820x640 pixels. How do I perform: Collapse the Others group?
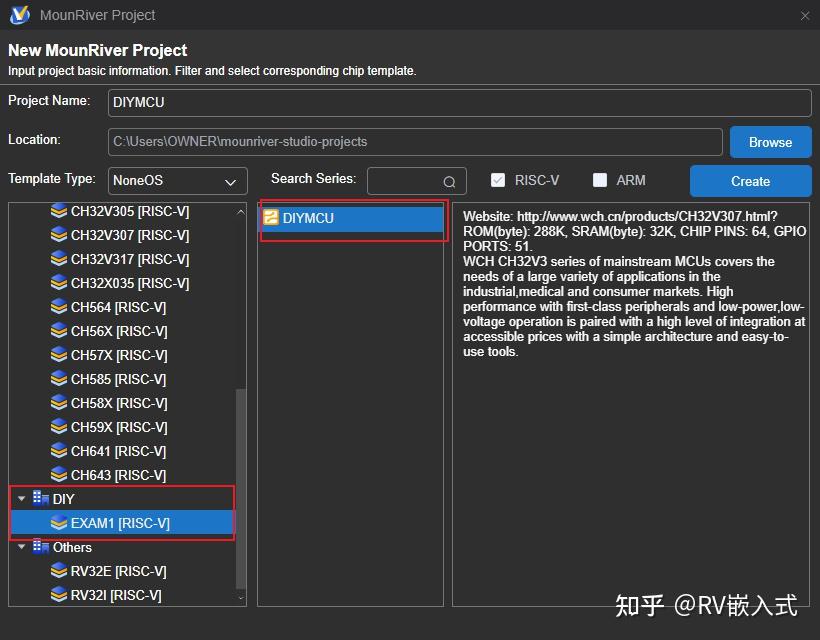21,547
